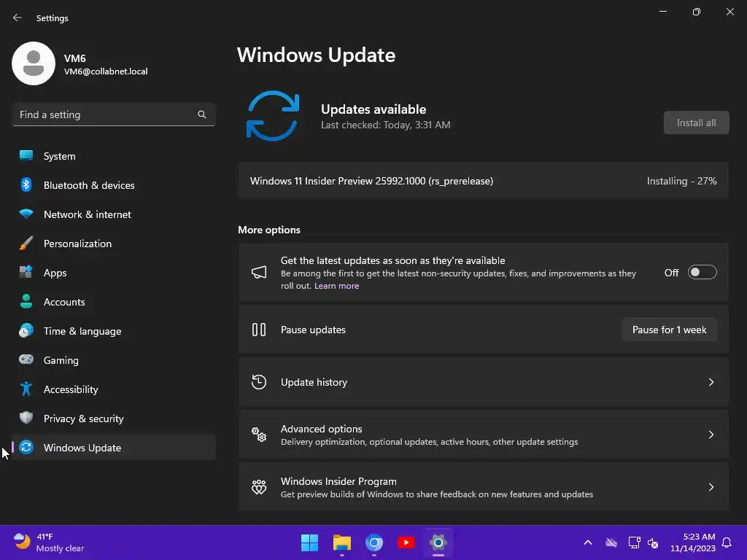Click the System monitor icon in sidebar

pyautogui.click(x=26, y=156)
